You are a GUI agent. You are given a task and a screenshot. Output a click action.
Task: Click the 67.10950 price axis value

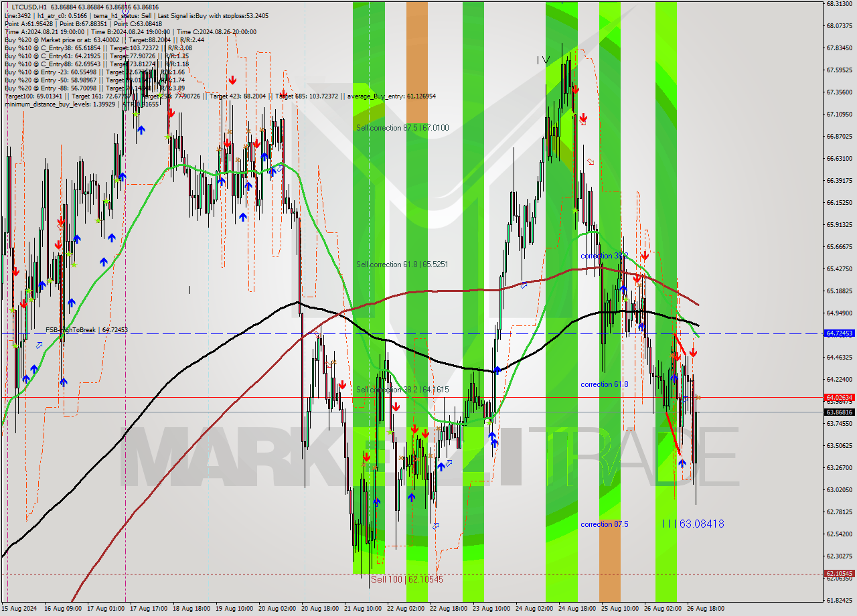[840, 114]
